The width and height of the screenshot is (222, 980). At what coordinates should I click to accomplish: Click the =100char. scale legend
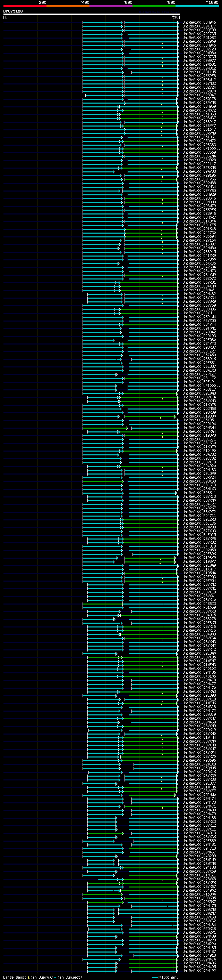pos(165,977)
